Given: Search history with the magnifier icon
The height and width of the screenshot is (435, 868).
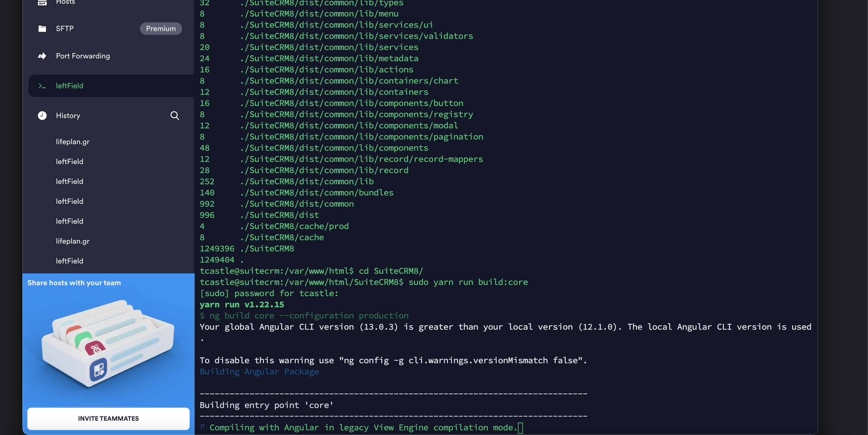Looking at the screenshot, I should 174,116.
